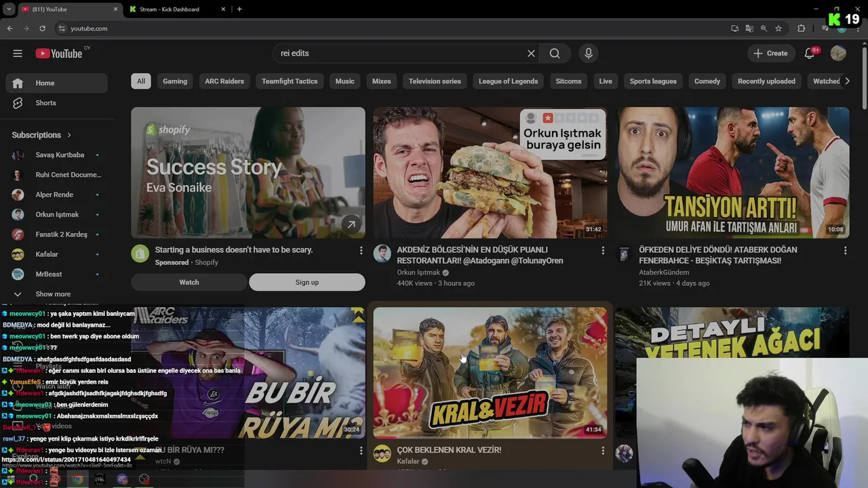Image resolution: width=868 pixels, height=488 pixels.
Task: Open a new browser tab
Action: pos(239,9)
